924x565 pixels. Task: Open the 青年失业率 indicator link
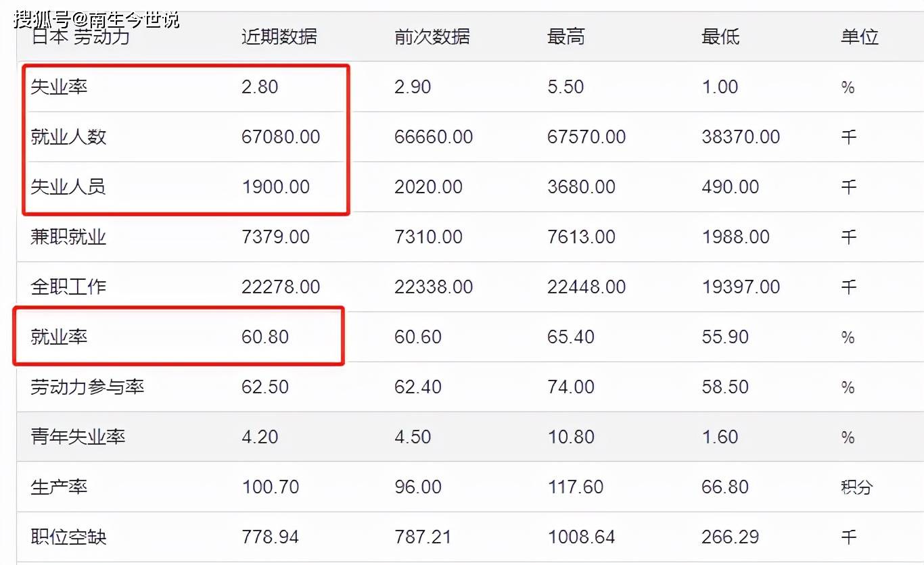point(78,437)
